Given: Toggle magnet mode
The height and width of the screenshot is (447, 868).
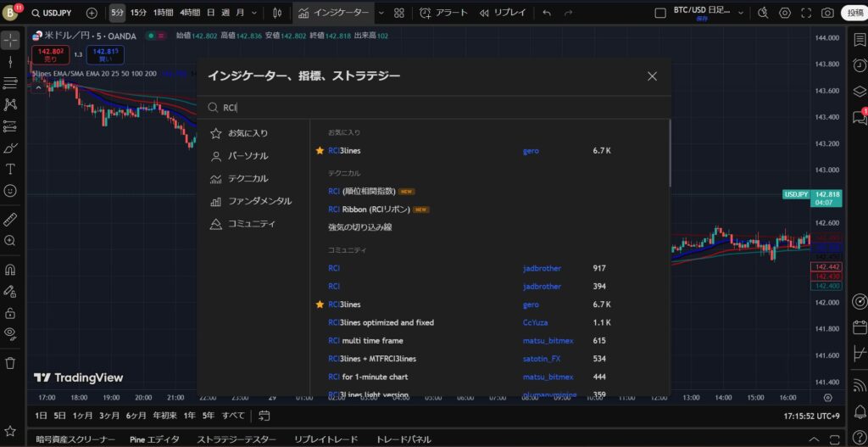Looking at the screenshot, I should pos(10,270).
